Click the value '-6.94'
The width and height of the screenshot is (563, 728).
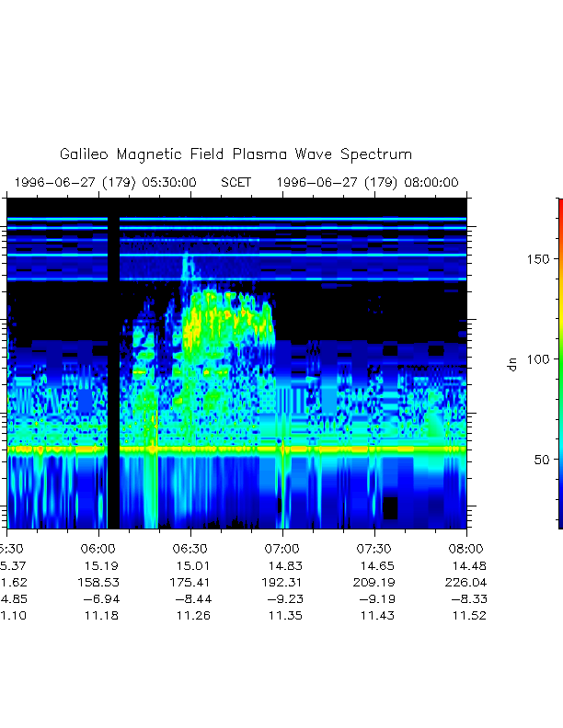(102, 599)
